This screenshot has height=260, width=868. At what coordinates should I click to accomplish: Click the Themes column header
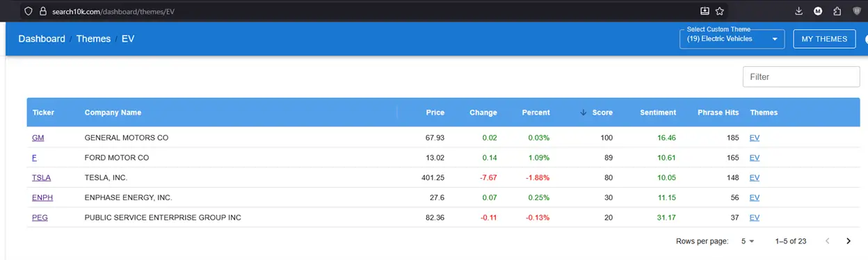coord(764,113)
